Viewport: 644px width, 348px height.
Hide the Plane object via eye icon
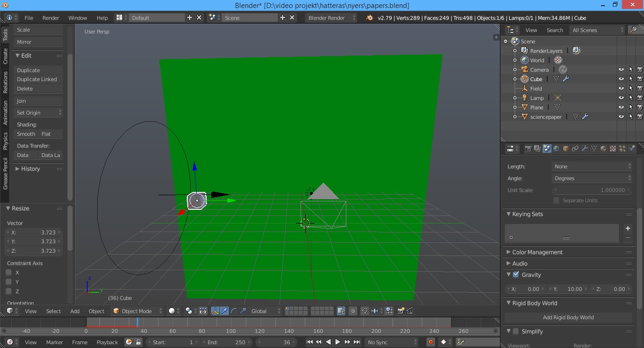click(621, 107)
